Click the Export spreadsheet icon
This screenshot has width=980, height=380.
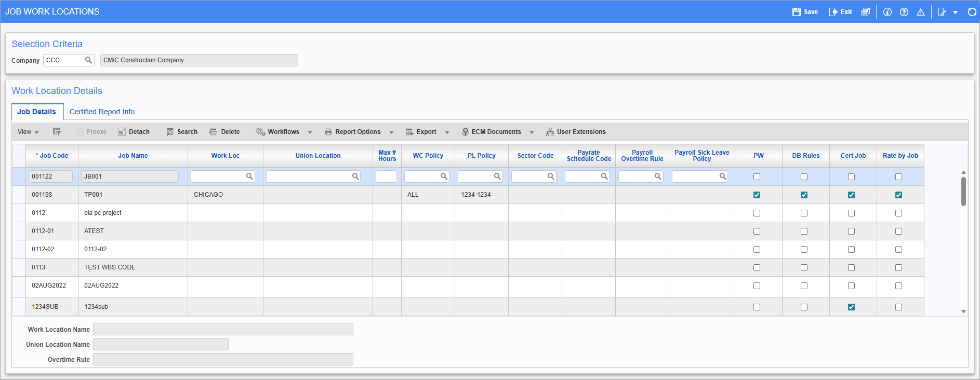409,132
